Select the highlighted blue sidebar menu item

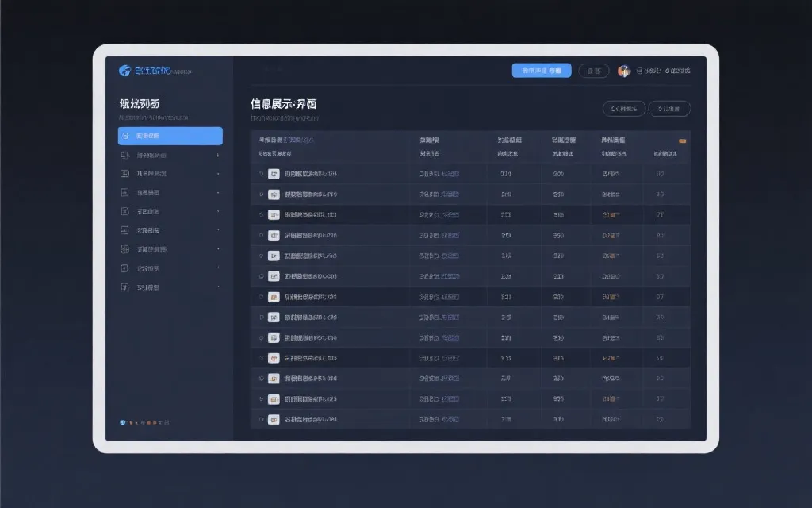[x=170, y=136]
